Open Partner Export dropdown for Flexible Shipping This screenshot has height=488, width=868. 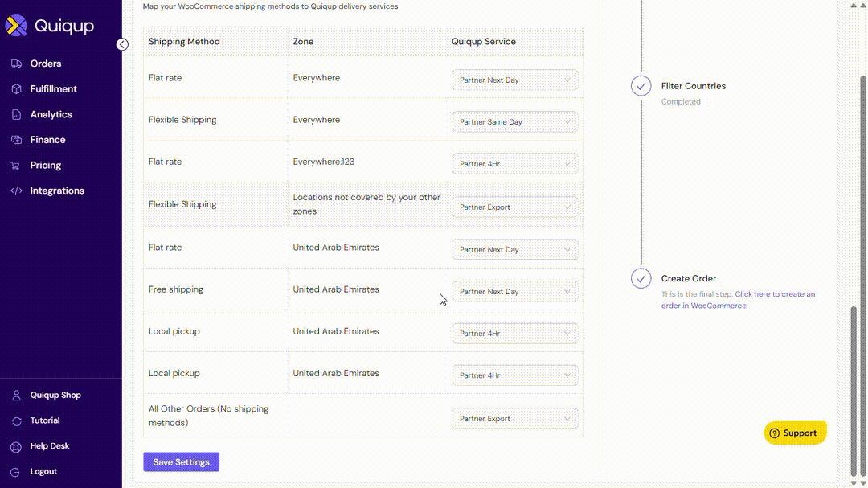point(515,207)
